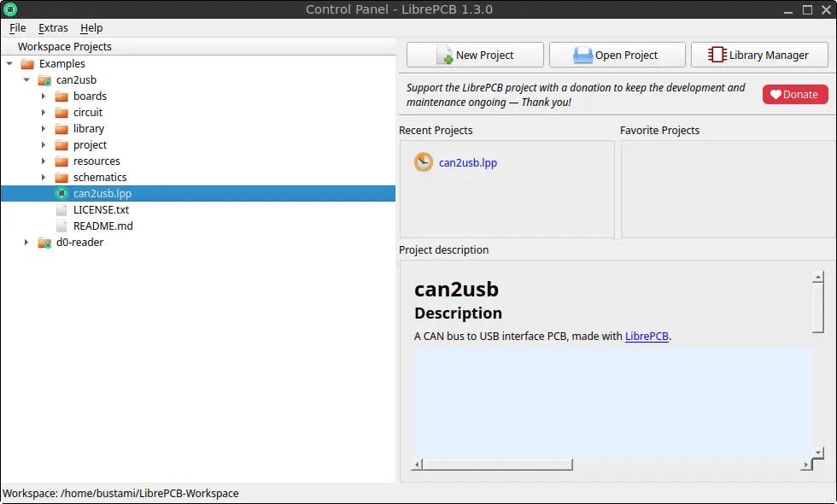
Task: Click the Examples folder icon
Action: 27,64
